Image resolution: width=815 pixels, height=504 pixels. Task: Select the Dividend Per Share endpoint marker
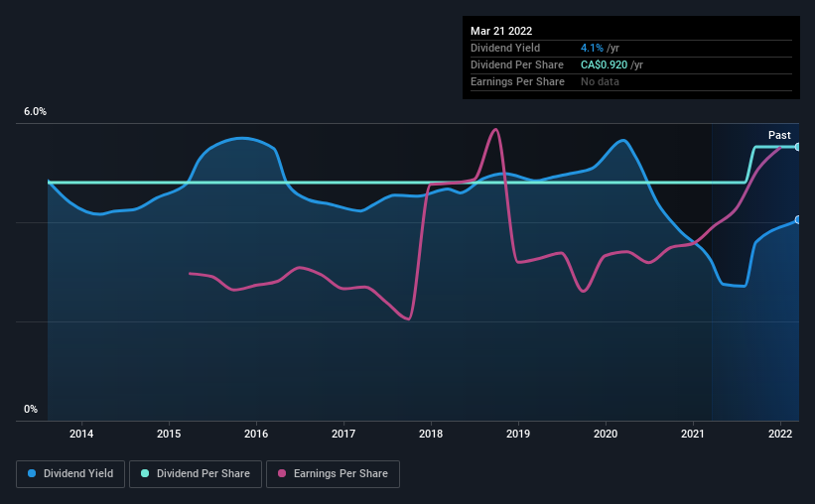(x=797, y=147)
